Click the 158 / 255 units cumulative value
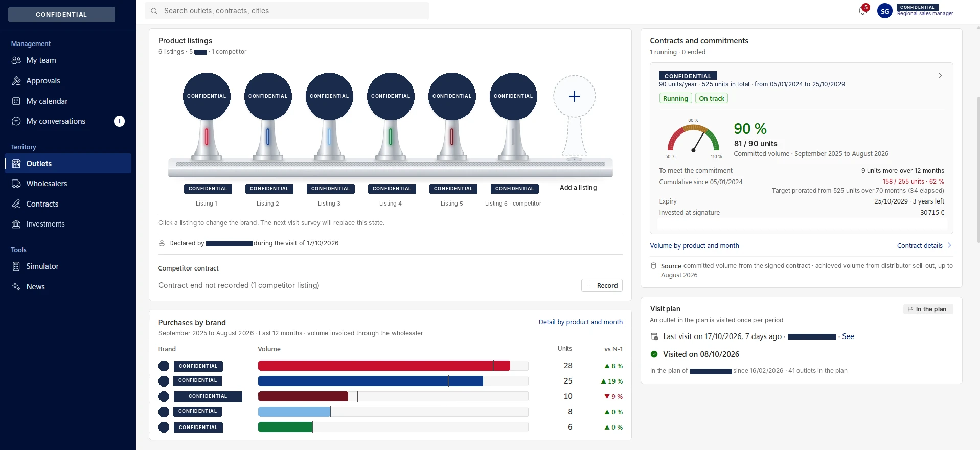This screenshot has height=450, width=980. (x=913, y=182)
